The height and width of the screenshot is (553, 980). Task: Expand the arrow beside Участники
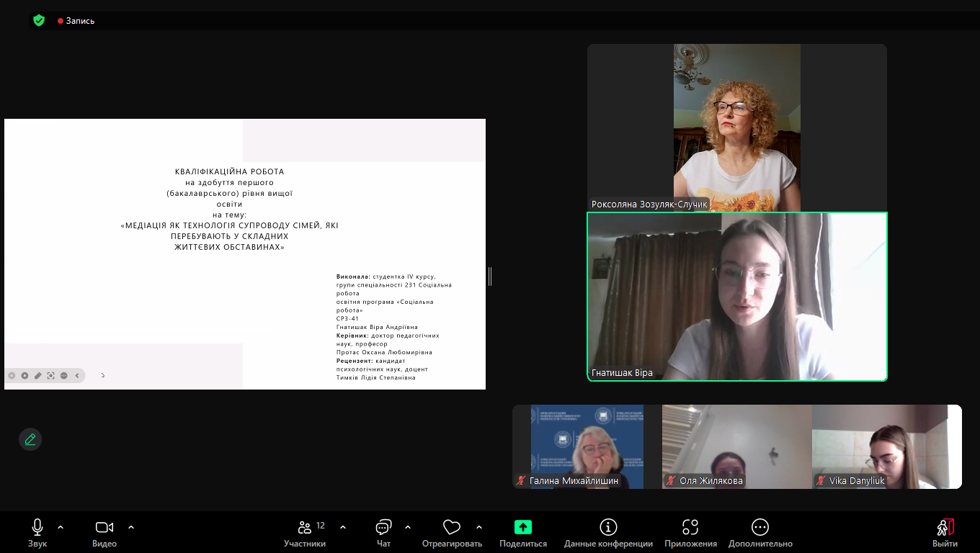[343, 527]
